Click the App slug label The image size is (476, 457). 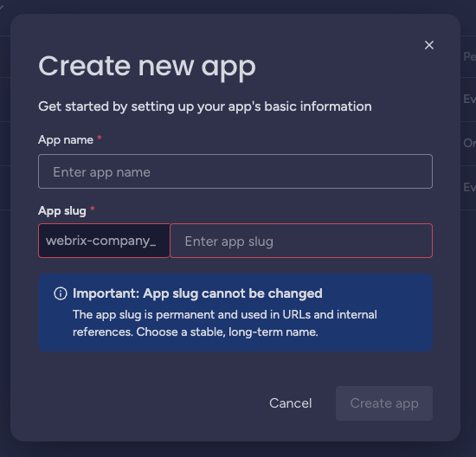coord(62,210)
